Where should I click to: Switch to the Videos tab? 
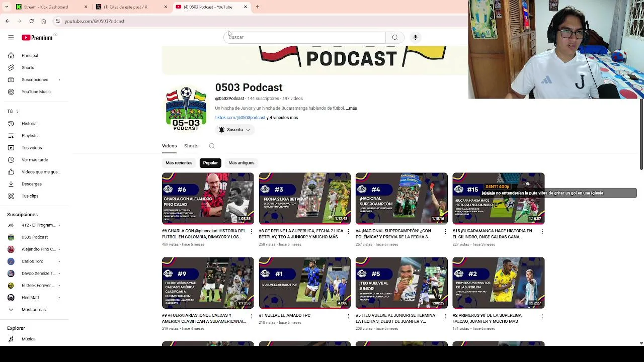(169, 146)
